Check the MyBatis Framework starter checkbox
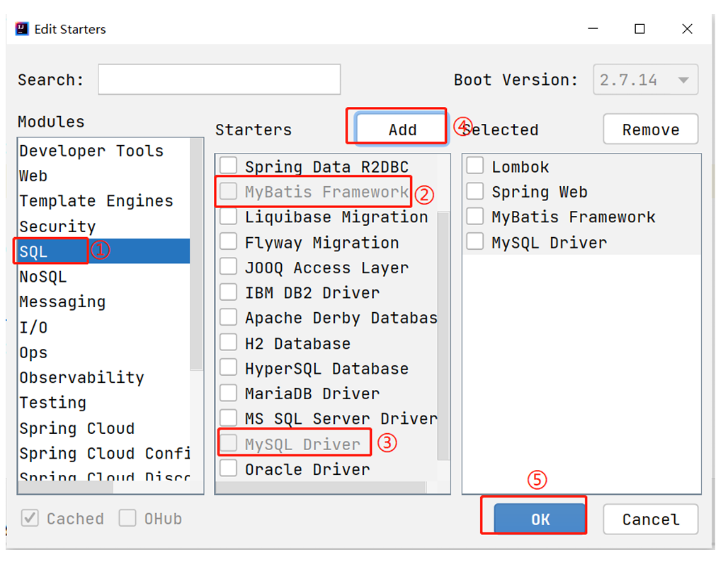The height and width of the screenshot is (562, 728). 228,190
